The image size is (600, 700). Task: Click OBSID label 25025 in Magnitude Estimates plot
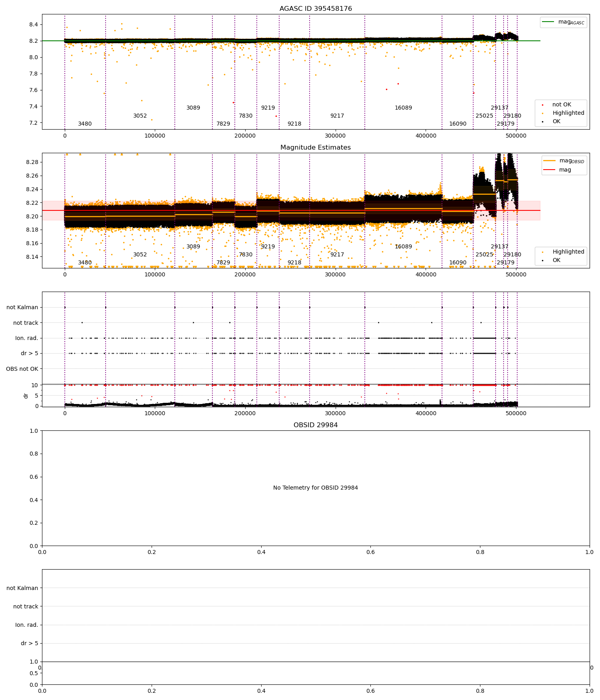[484, 255]
